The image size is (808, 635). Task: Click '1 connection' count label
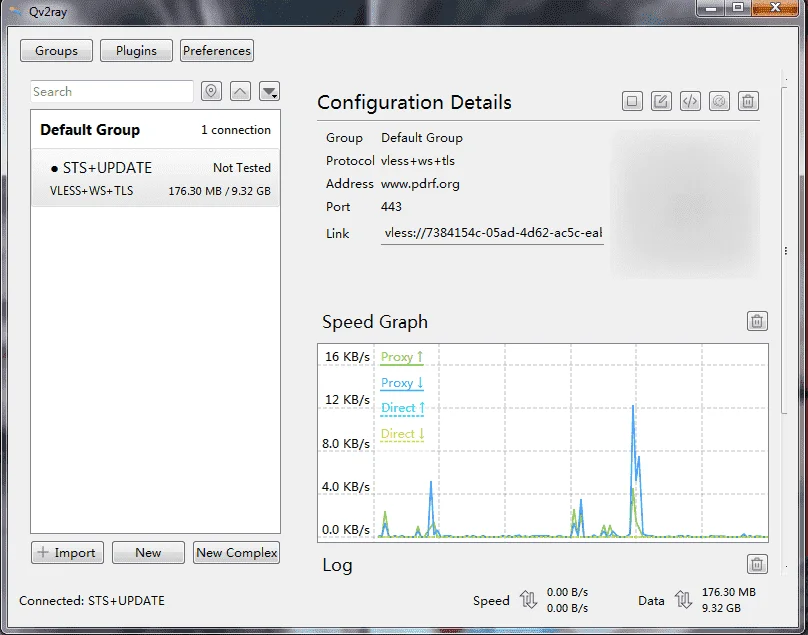click(x=235, y=130)
